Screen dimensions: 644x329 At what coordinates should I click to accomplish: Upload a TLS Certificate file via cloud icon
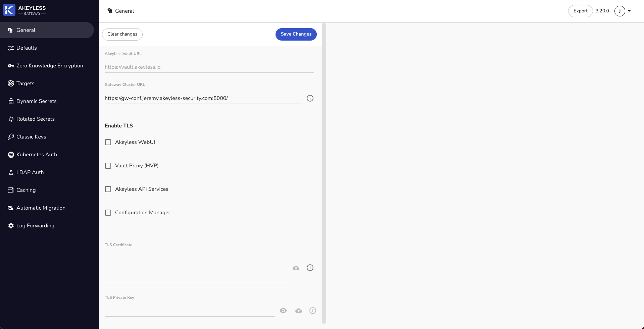pos(296,268)
